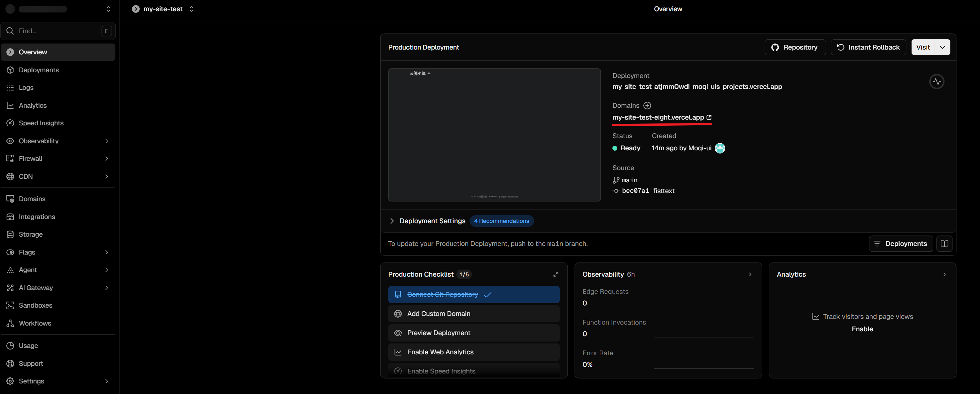The image size is (980, 394).
Task: Click the Visit button
Action: (923, 47)
